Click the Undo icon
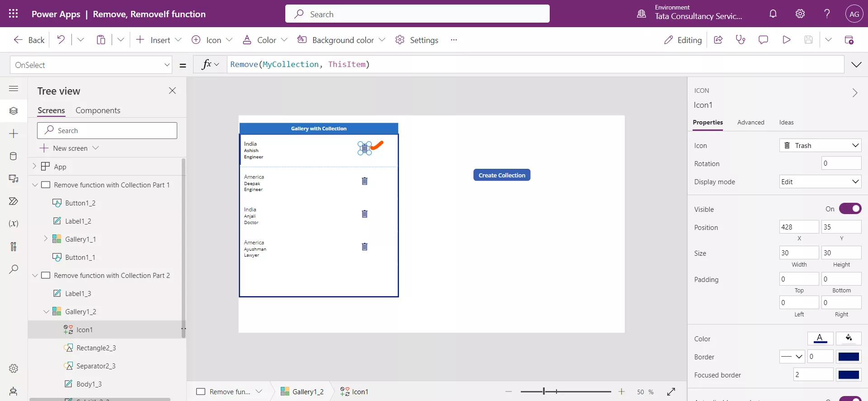 [61, 40]
